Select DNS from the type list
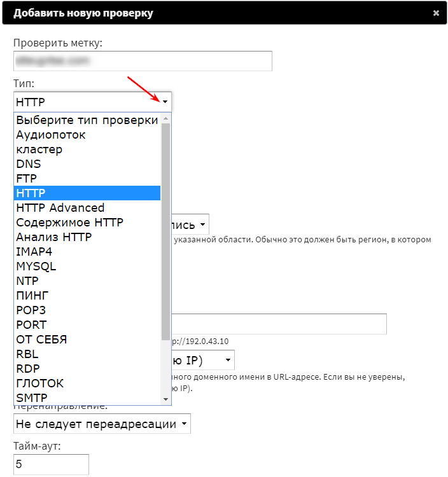The height and width of the screenshot is (477, 448). click(87, 164)
